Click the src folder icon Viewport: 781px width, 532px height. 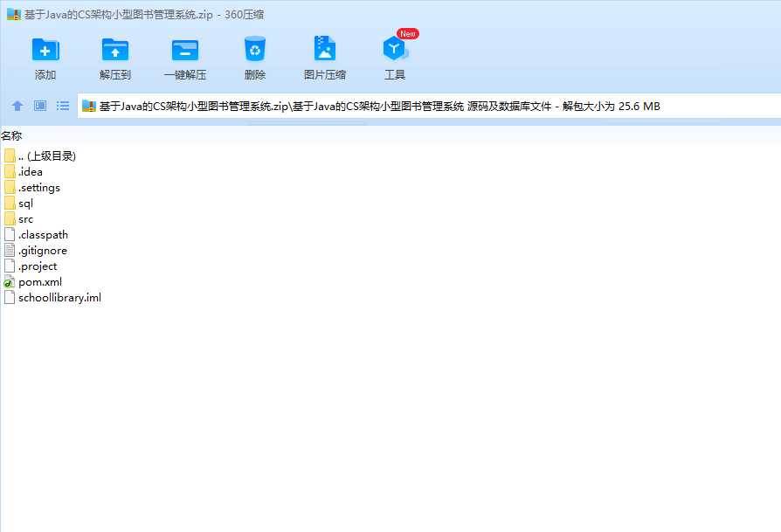[10, 218]
